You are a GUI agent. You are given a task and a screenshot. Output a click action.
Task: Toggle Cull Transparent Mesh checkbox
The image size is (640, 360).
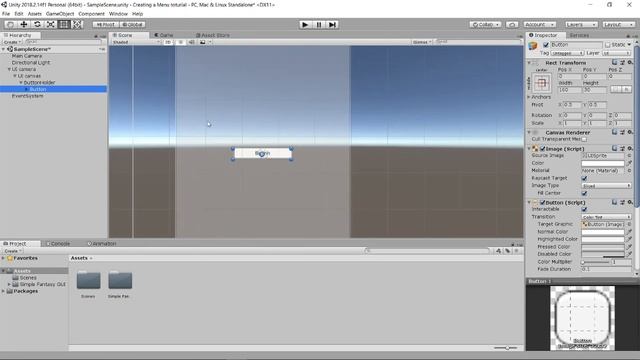pos(584,139)
